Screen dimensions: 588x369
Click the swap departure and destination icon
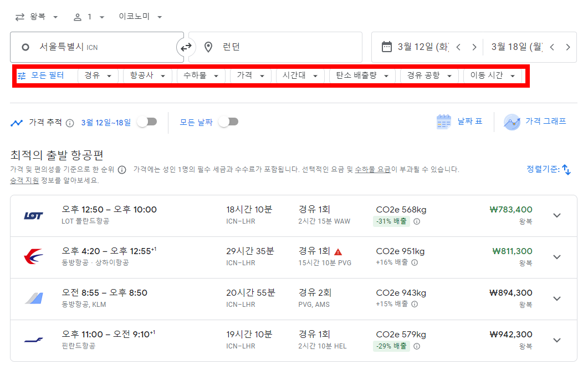tap(186, 47)
